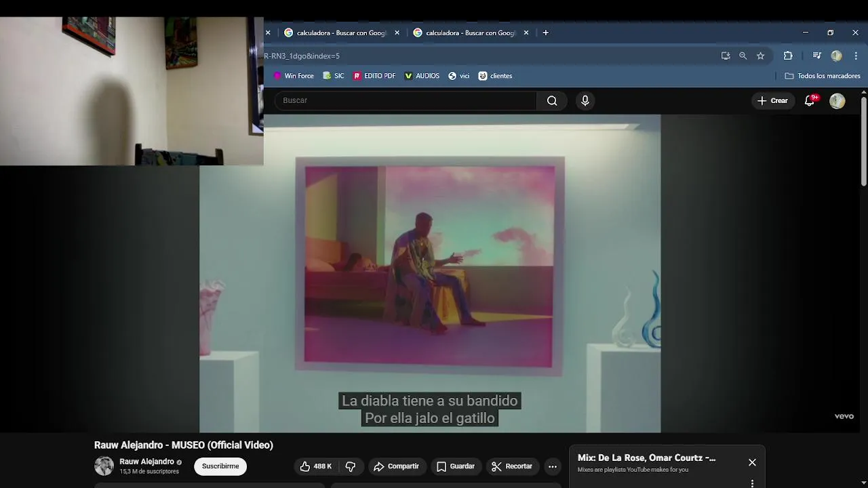Click the browser address bar URL
Screen dimensions: 868x488
[x=302, y=56]
